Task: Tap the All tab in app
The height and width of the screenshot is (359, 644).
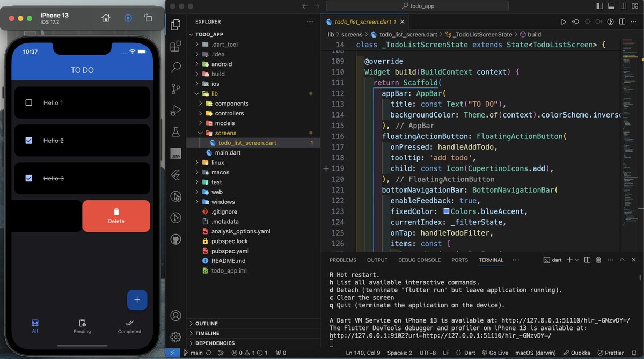Action: 35,326
